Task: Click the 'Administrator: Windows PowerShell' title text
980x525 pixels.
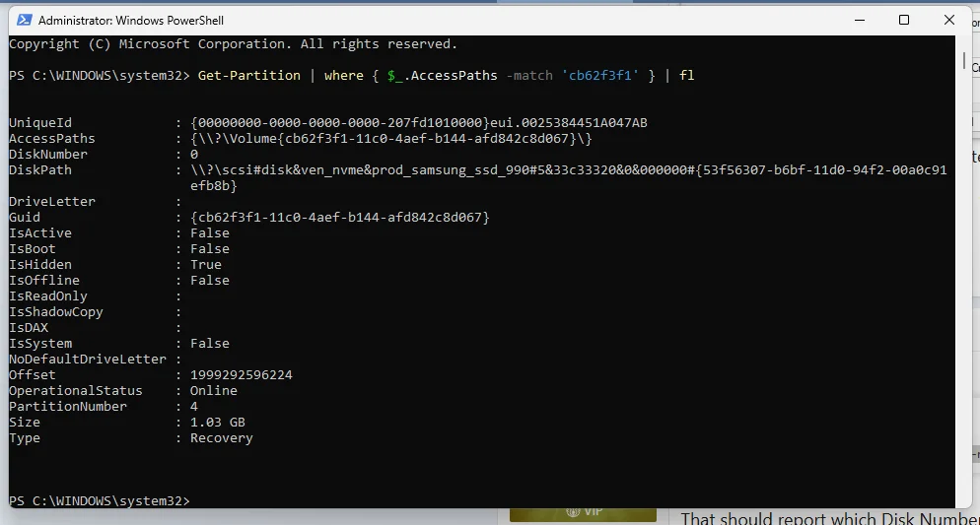Action: 130,21
